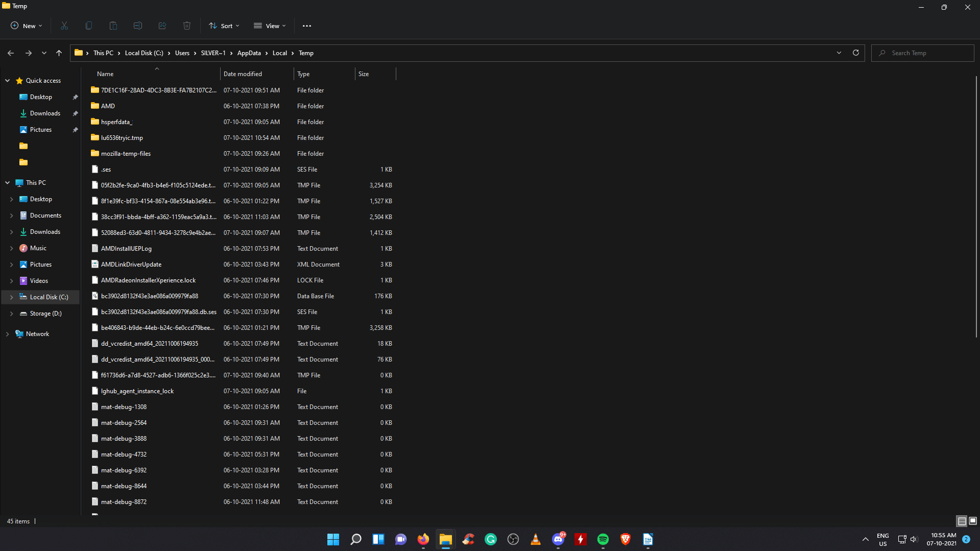The height and width of the screenshot is (551, 980).
Task: Open the New dropdown menu
Action: (x=27, y=26)
